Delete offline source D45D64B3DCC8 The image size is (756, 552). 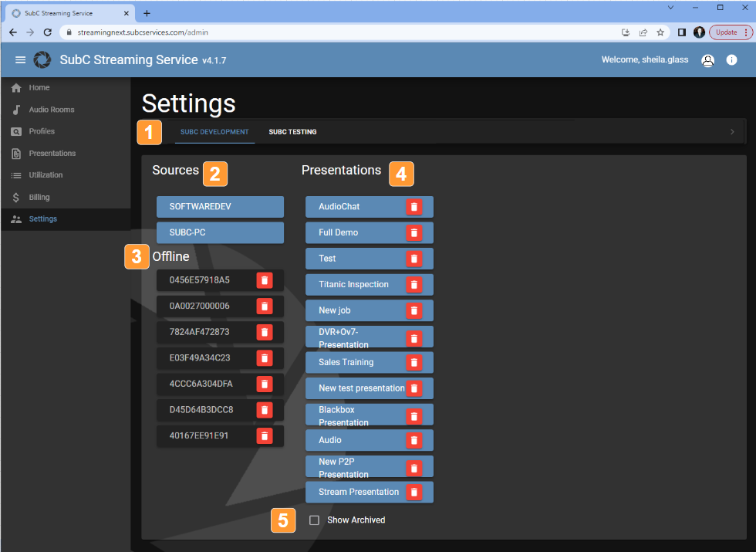(264, 410)
